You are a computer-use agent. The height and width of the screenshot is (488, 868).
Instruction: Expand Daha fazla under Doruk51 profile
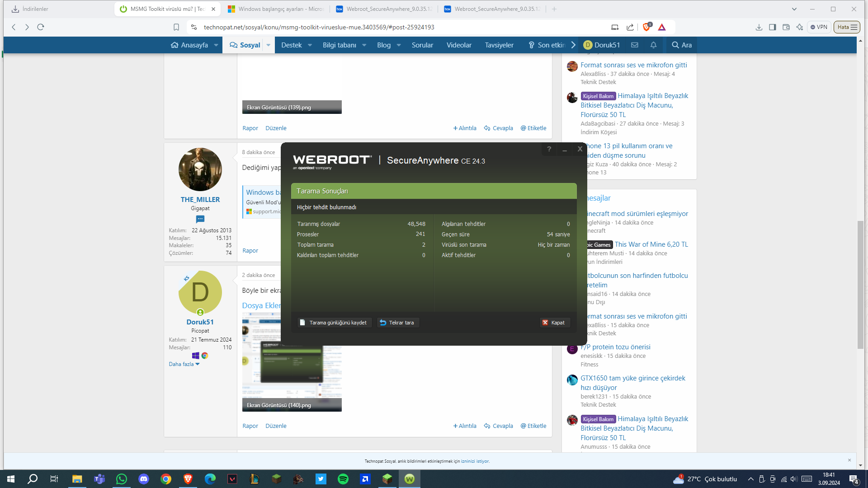point(184,364)
